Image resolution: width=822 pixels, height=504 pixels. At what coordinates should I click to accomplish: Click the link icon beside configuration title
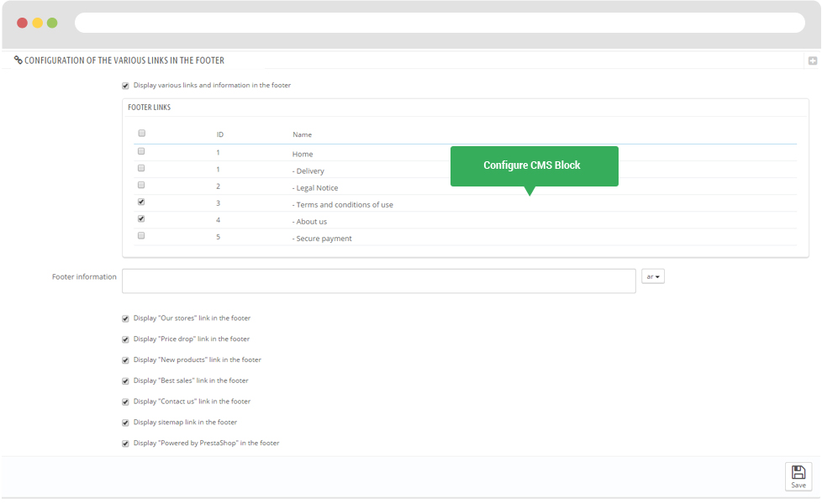tap(18, 60)
